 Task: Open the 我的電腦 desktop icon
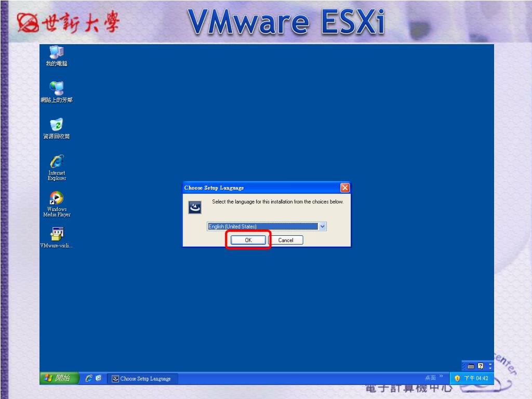pyautogui.click(x=57, y=56)
